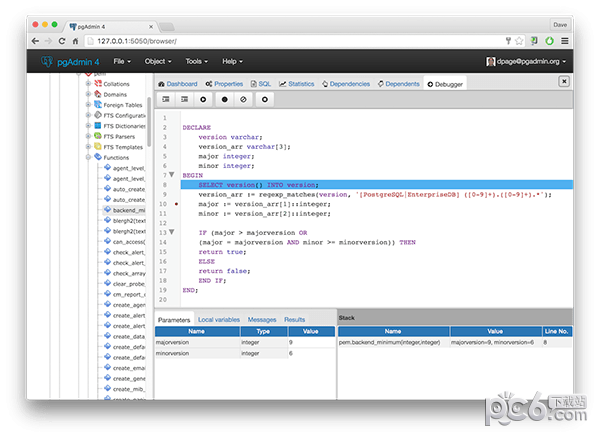The image size is (600, 438).
Task: Click the Functions node icon
Action: pyautogui.click(x=98, y=157)
